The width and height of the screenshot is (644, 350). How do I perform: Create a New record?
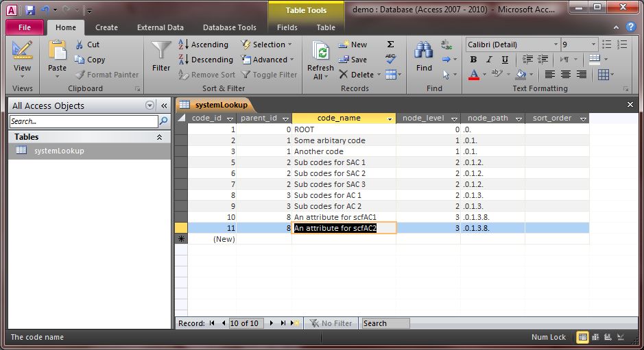(353, 45)
